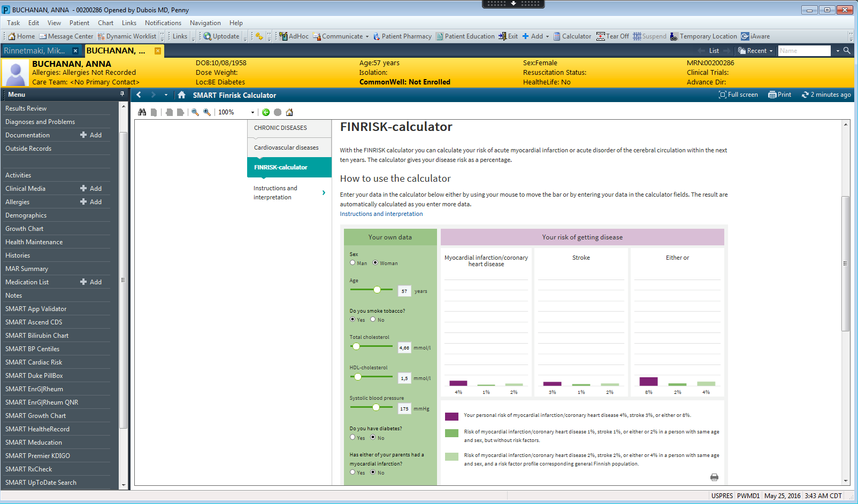The width and height of the screenshot is (858, 504).
Task: Click the Exit toolbar icon
Action: coord(508,36)
